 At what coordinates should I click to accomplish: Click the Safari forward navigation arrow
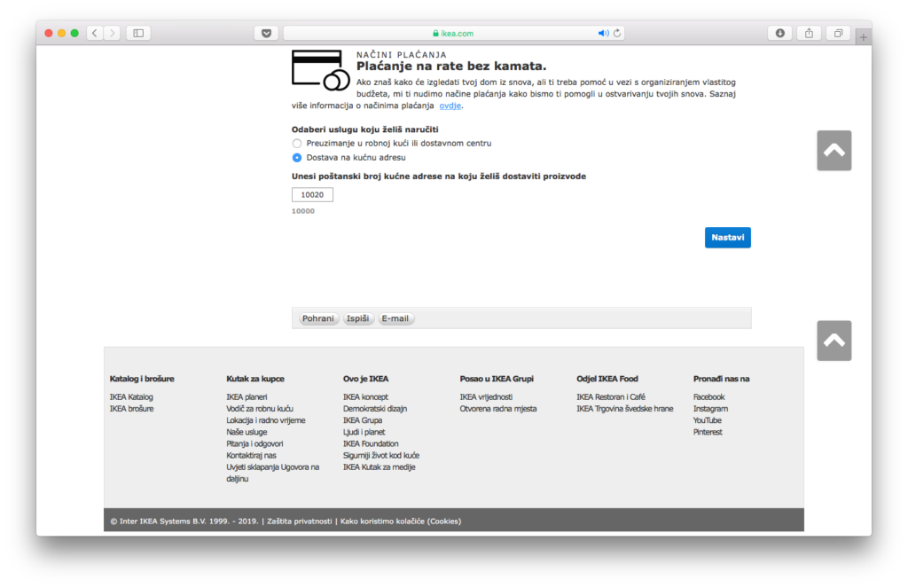(x=113, y=34)
